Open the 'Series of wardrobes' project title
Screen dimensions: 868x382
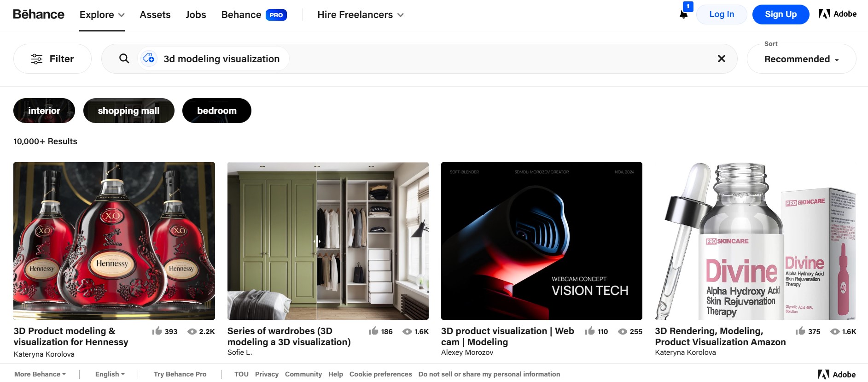pos(289,336)
